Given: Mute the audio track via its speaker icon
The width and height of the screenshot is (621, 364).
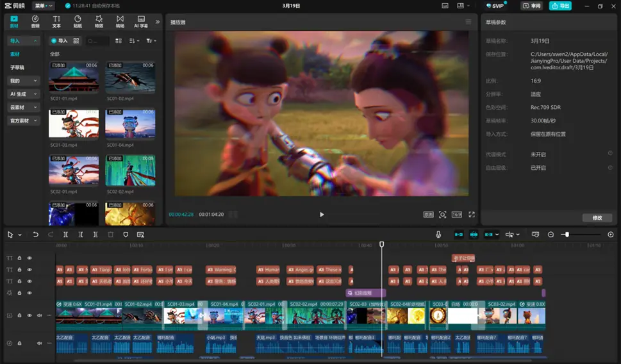Looking at the screenshot, I should (39, 343).
